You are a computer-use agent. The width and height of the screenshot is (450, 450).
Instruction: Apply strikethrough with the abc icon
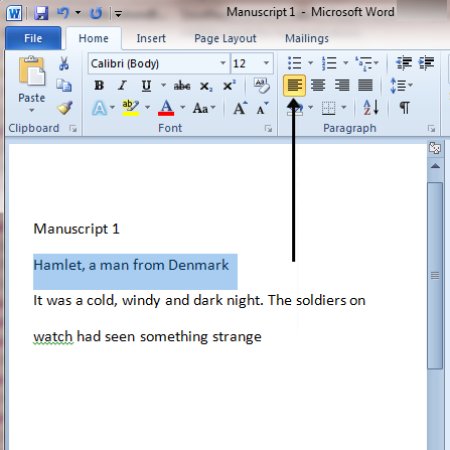[x=182, y=86]
